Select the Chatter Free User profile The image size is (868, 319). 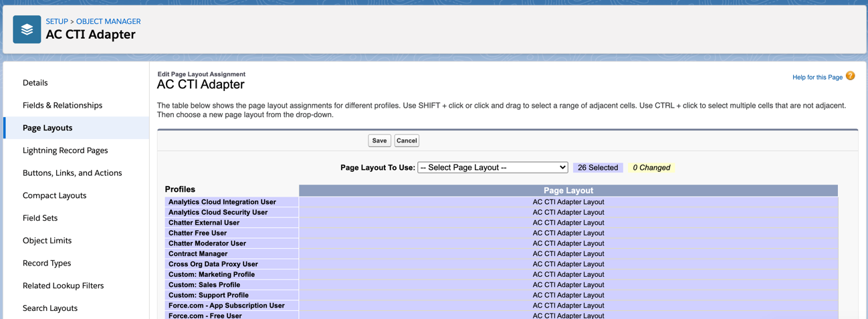pyautogui.click(x=231, y=233)
